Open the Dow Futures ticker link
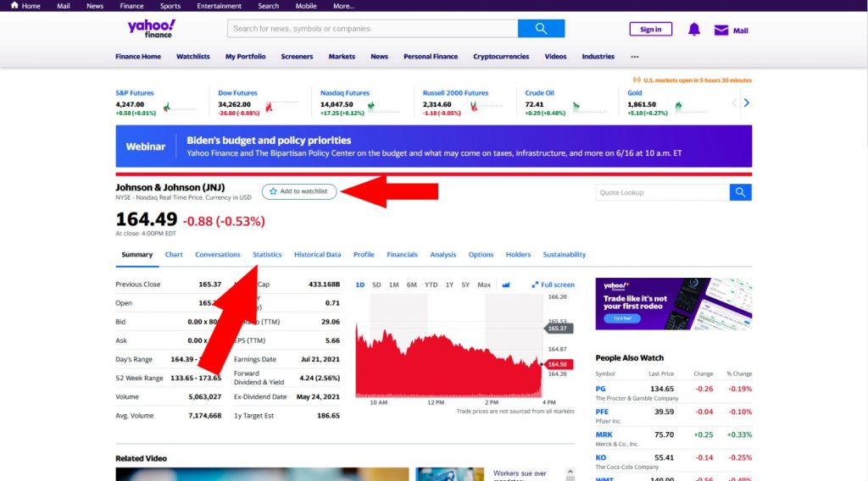The image size is (868, 481). click(237, 93)
